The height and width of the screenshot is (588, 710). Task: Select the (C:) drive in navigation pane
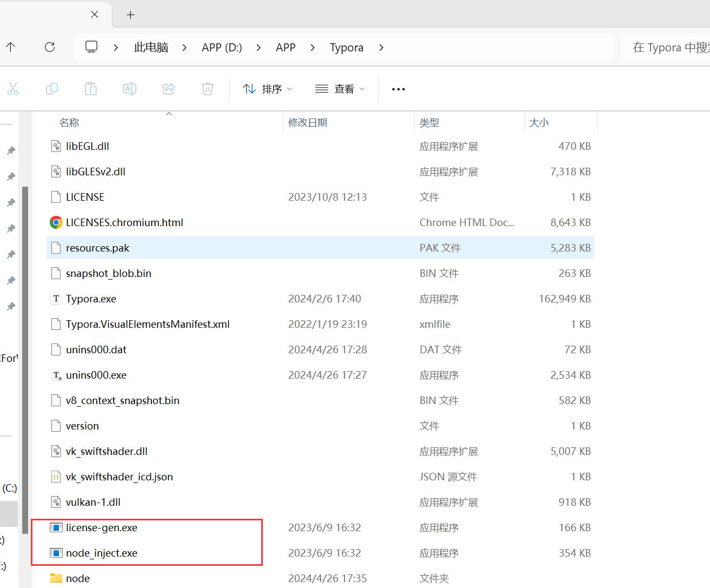(9, 488)
